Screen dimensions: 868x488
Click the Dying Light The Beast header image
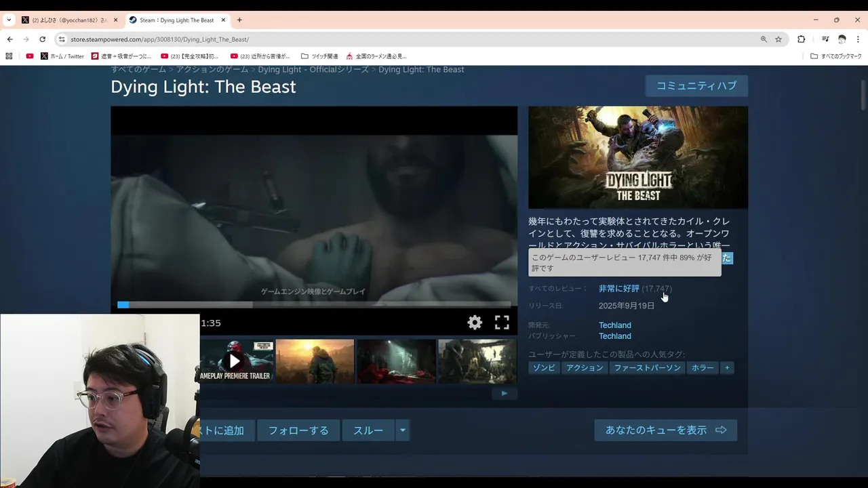pos(638,157)
